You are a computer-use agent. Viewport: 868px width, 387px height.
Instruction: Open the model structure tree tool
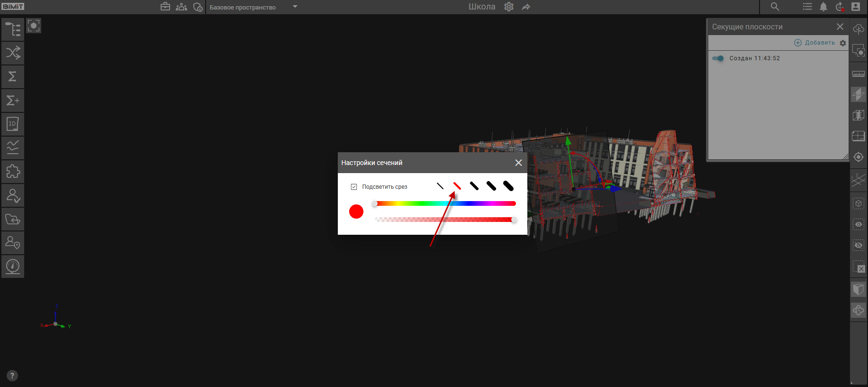(13, 29)
